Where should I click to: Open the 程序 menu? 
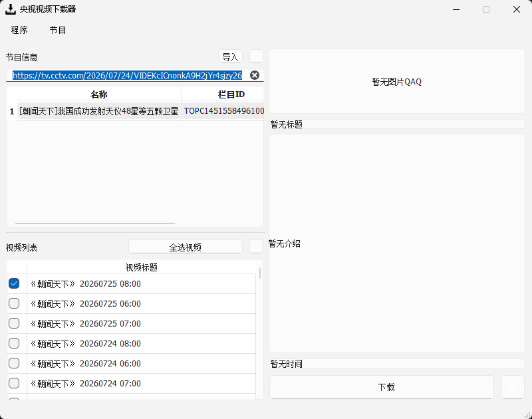[x=19, y=30]
